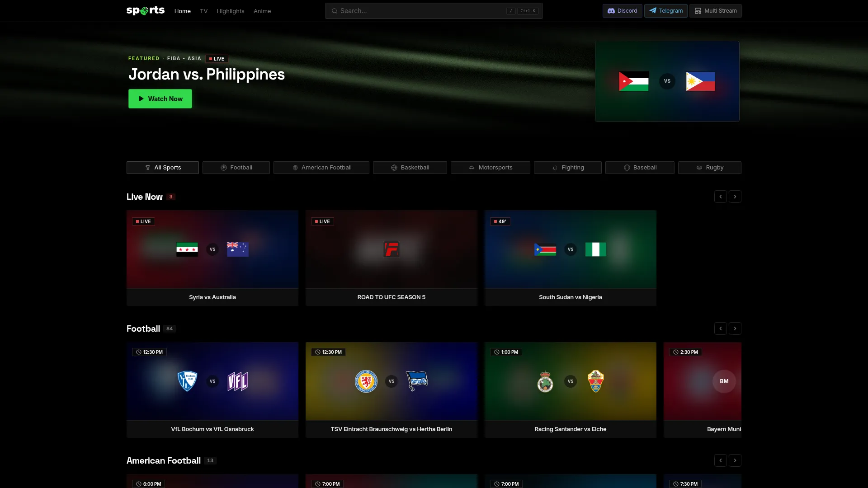Click the 1:00 PM time badge
868x488 pixels.
point(506,352)
